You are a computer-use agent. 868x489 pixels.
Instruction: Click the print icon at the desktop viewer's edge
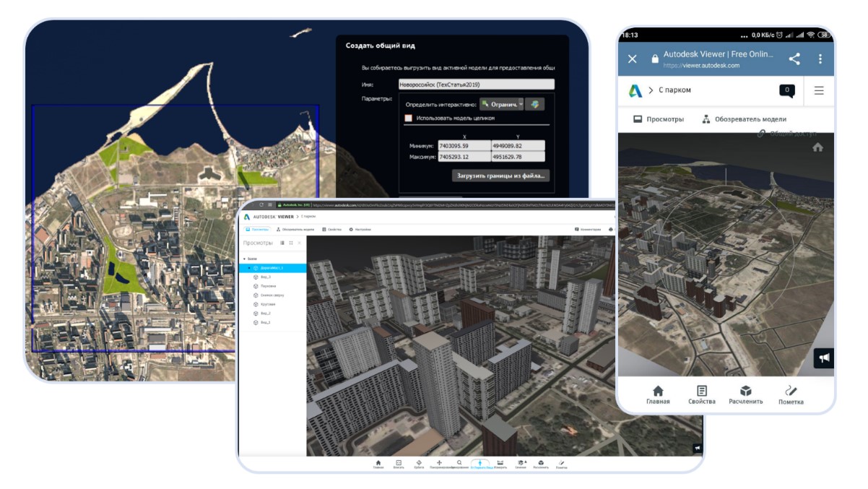pyautogui.click(x=611, y=229)
